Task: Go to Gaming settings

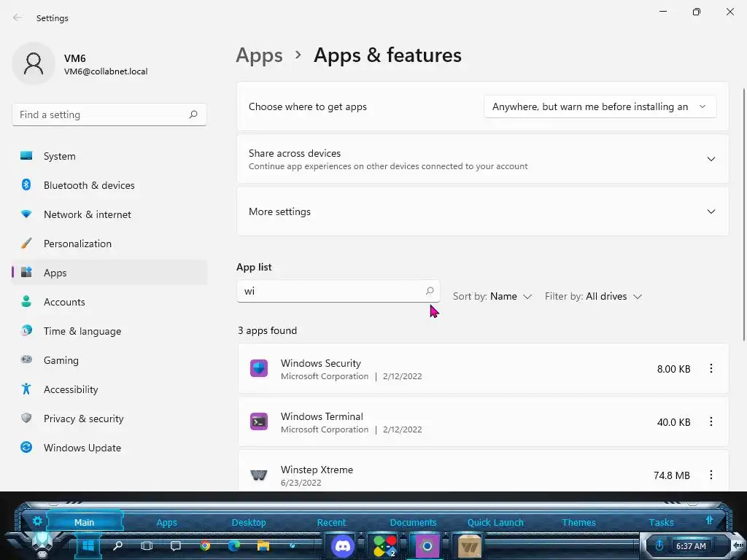Action: click(109, 360)
